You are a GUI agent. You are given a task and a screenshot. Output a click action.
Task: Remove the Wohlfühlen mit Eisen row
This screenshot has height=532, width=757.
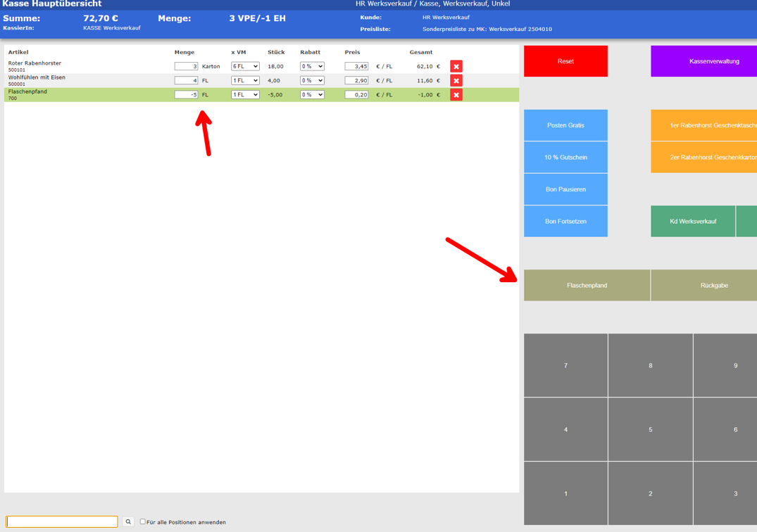(x=456, y=81)
